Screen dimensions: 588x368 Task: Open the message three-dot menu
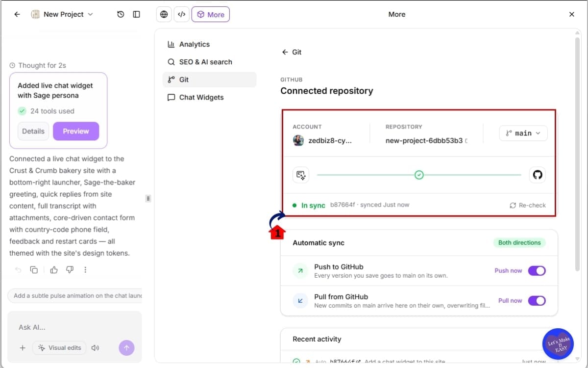point(85,270)
